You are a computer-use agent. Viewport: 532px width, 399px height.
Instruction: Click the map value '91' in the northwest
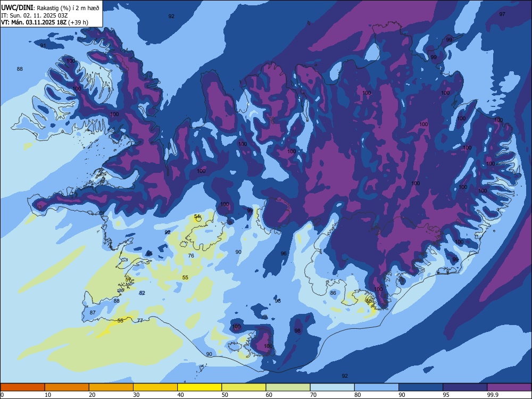click(x=43, y=45)
